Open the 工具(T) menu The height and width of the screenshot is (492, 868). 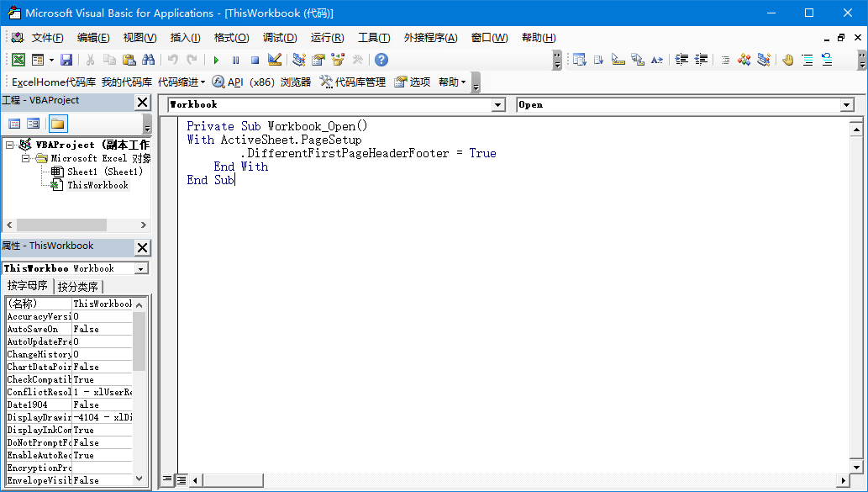374,38
